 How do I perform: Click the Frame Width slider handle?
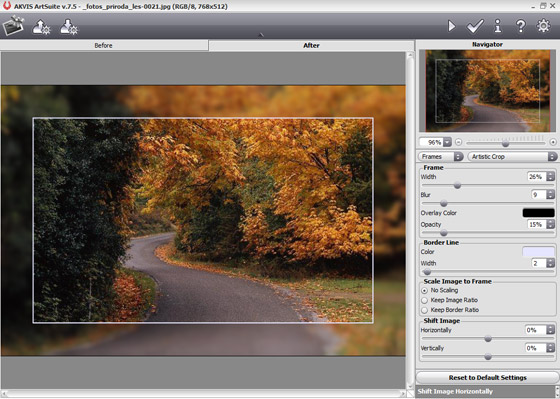[x=457, y=185]
